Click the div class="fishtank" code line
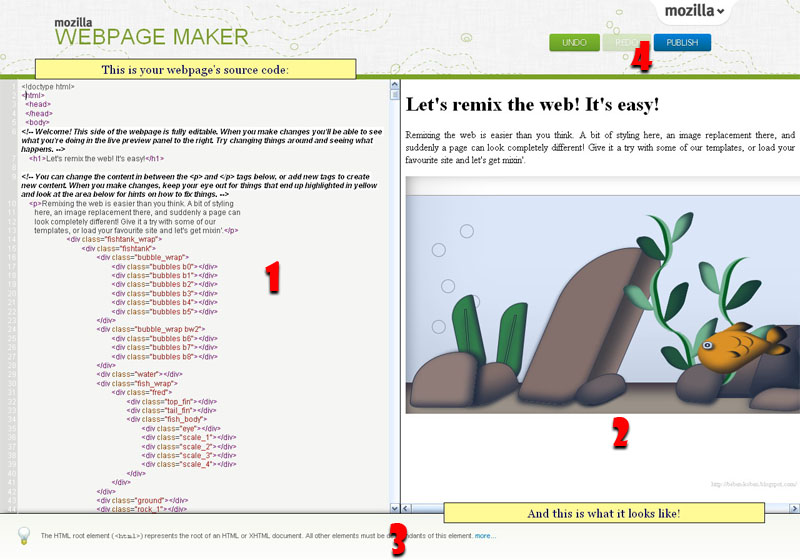 coord(119,248)
